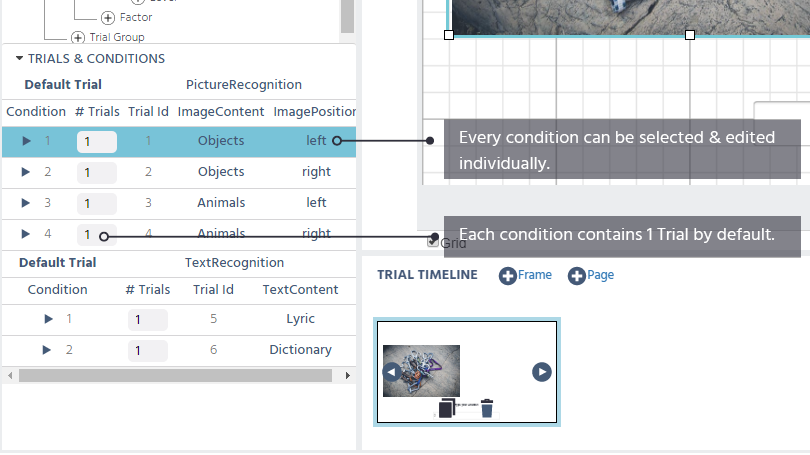810x455 pixels.
Task: Click the right arrow on timeline thumbnail
Action: (542, 372)
